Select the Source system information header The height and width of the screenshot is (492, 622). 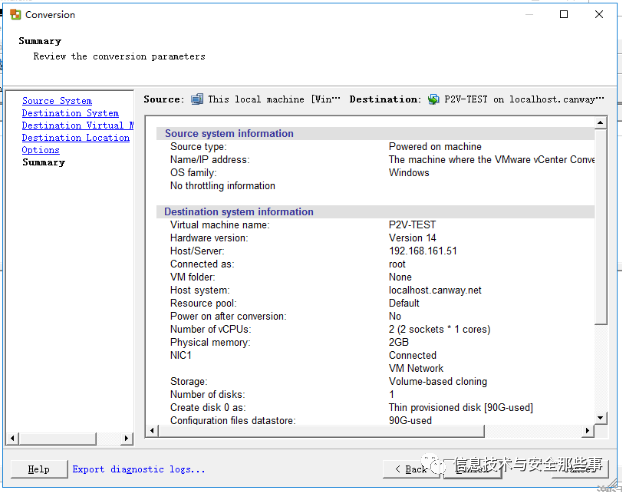coord(229,133)
